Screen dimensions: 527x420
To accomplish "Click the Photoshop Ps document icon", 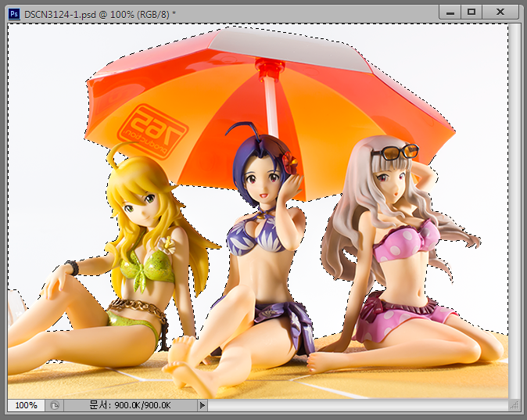I will [14, 14].
